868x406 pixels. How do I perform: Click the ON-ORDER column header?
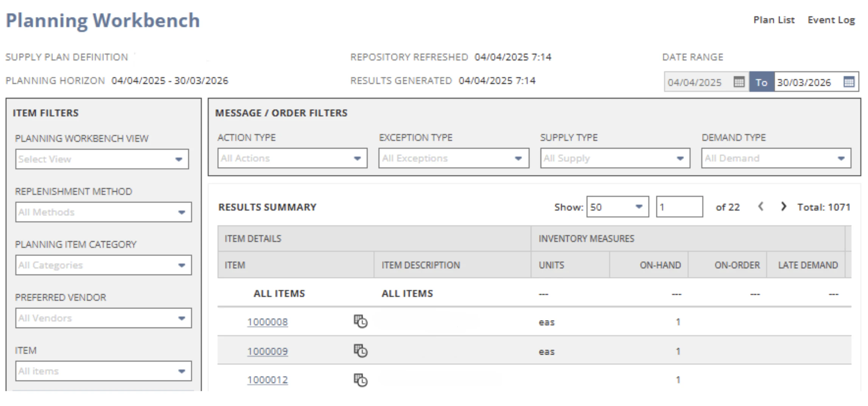(727, 265)
